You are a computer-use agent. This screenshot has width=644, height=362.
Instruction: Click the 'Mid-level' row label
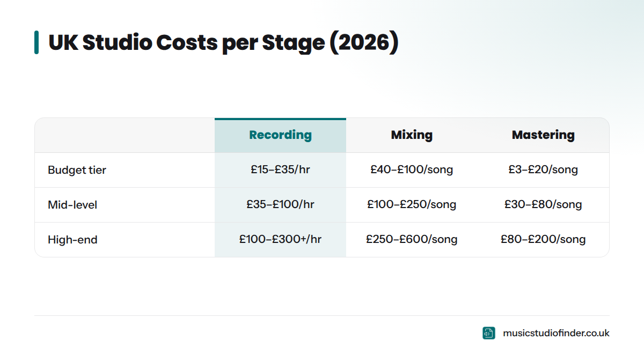point(72,205)
